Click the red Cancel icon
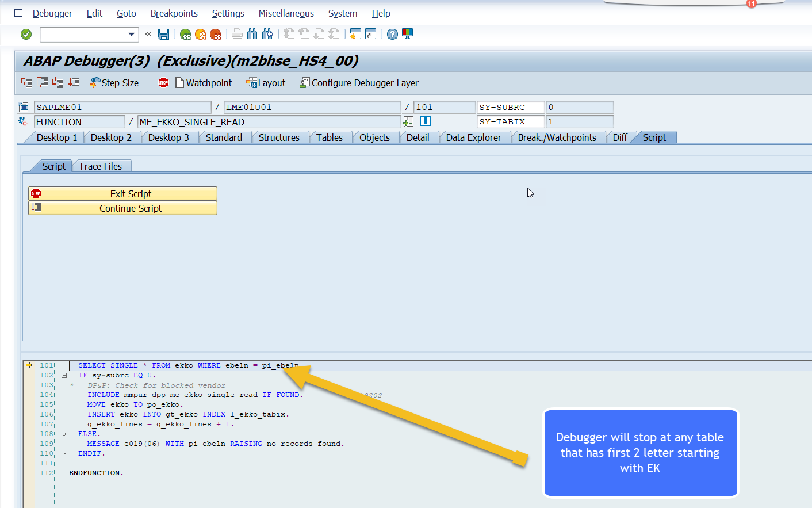This screenshot has height=508, width=812. coord(216,35)
